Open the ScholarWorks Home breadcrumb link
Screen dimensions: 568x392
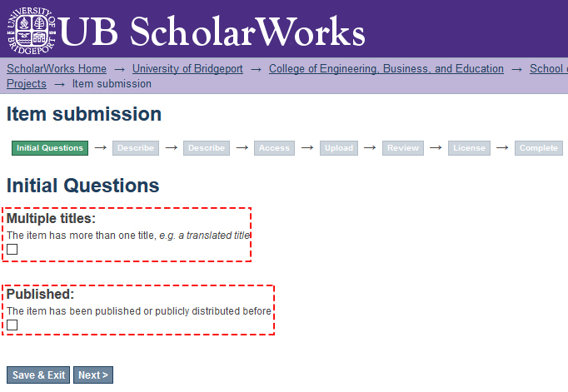(x=57, y=68)
